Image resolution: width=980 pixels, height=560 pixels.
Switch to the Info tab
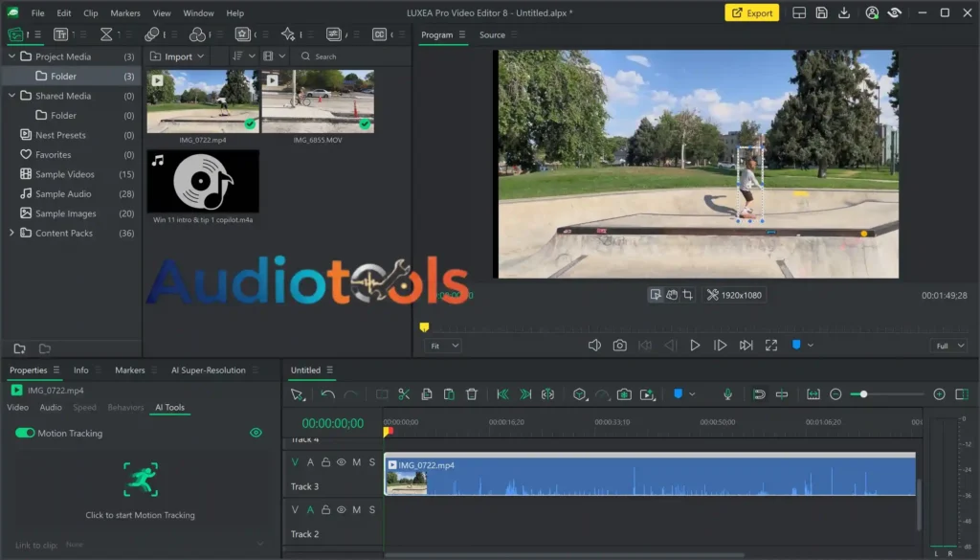point(81,370)
